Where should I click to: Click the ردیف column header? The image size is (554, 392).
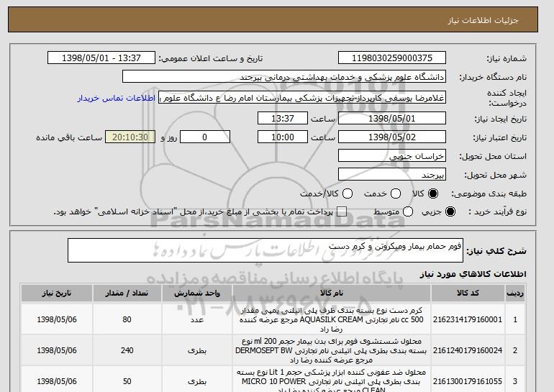click(x=514, y=293)
